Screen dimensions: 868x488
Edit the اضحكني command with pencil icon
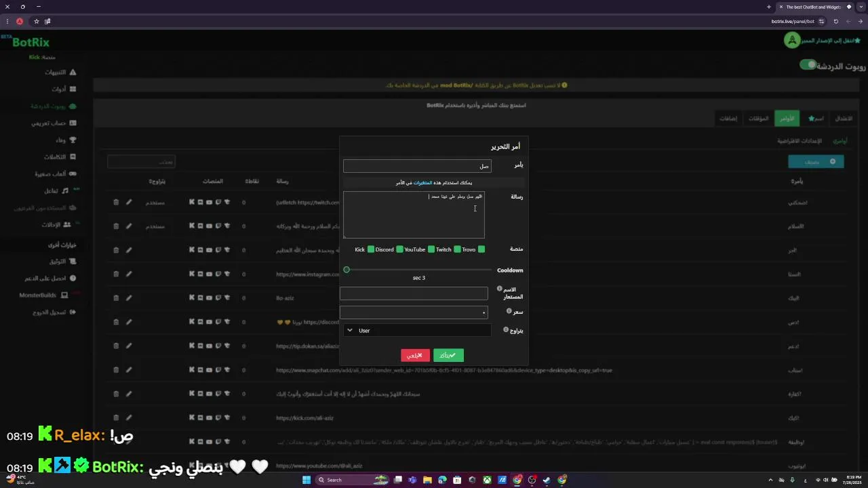tap(129, 202)
